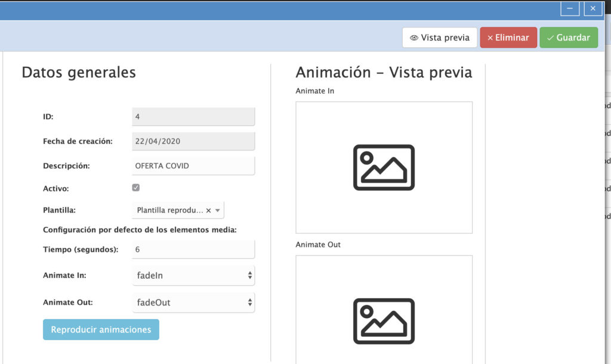
Task: Click the Animate In preview image placeholder
Action: click(x=384, y=168)
